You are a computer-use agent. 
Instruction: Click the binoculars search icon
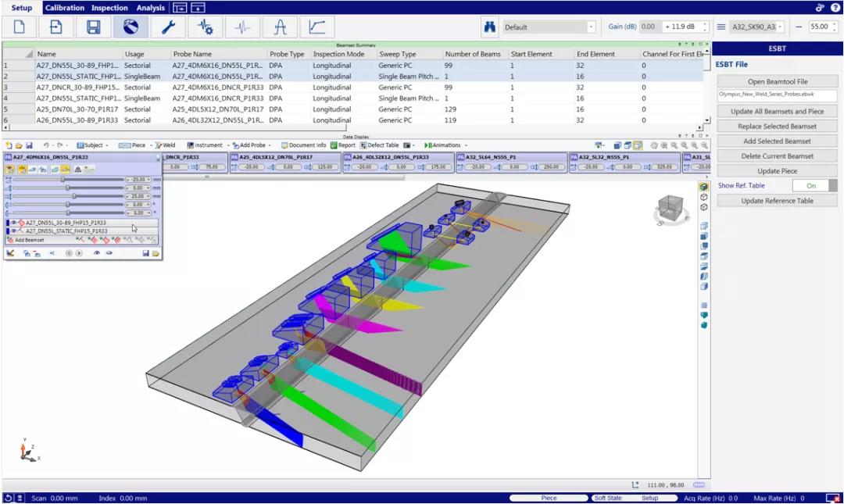point(489,27)
